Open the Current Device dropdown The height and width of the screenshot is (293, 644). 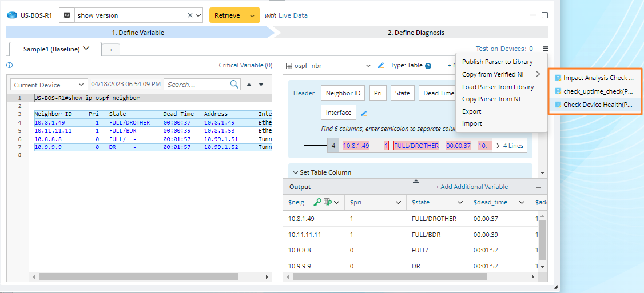tap(49, 85)
